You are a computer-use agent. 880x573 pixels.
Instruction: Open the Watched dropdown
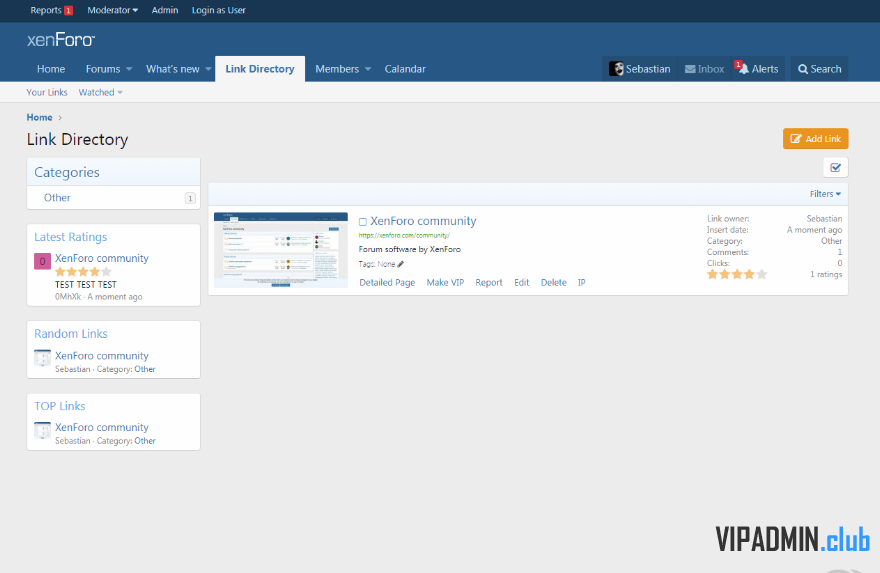coord(100,93)
